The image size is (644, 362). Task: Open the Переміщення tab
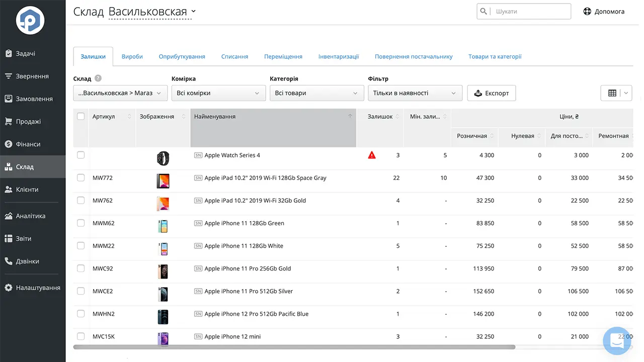(x=283, y=56)
